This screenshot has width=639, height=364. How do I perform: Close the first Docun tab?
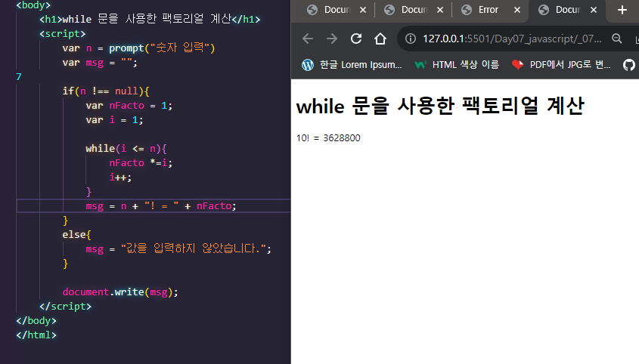(363, 10)
